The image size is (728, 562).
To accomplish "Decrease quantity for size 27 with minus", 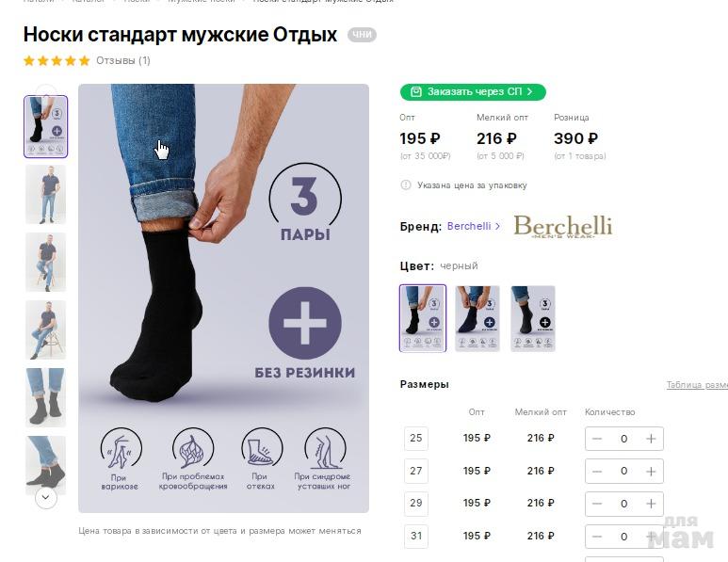I will point(597,471).
